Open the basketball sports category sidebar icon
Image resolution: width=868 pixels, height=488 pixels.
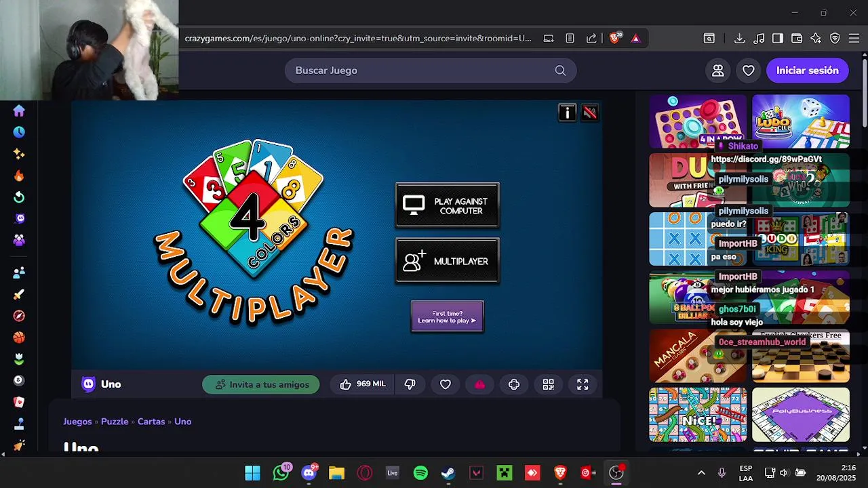(19, 338)
